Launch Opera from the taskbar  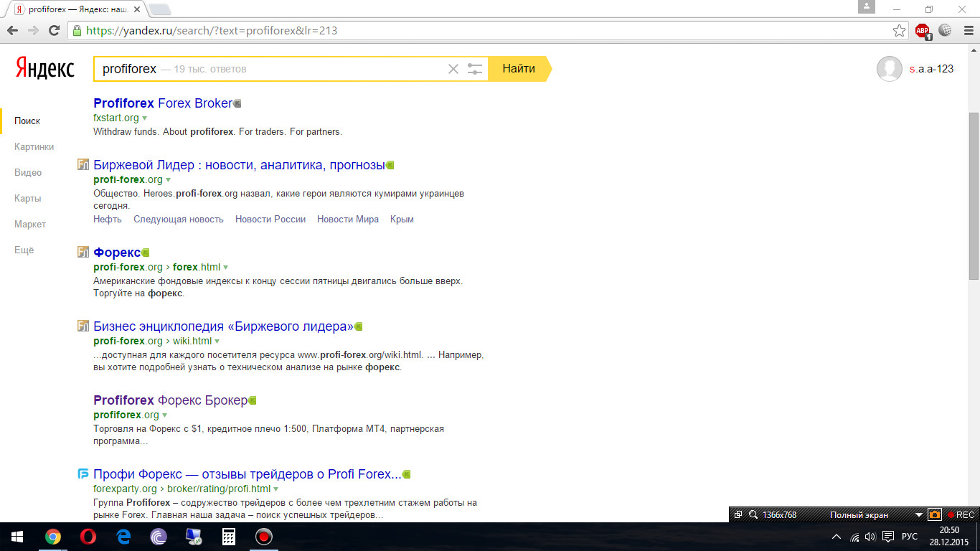(x=88, y=537)
